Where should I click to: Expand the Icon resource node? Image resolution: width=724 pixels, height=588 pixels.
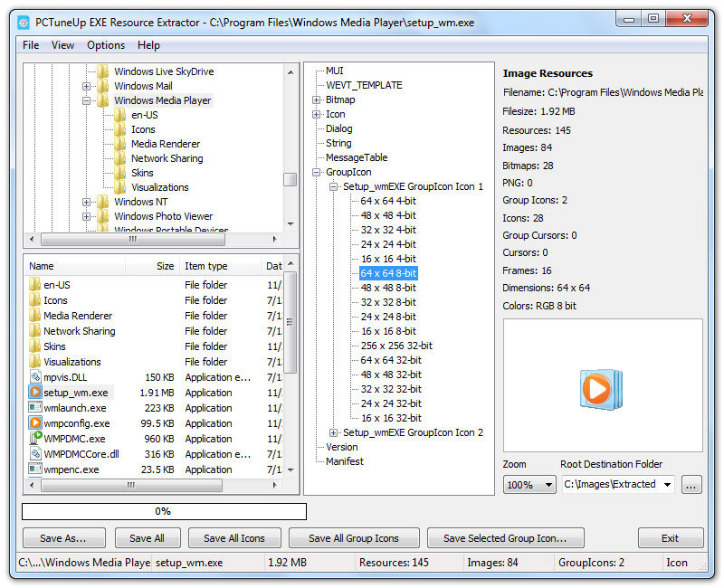[316, 114]
